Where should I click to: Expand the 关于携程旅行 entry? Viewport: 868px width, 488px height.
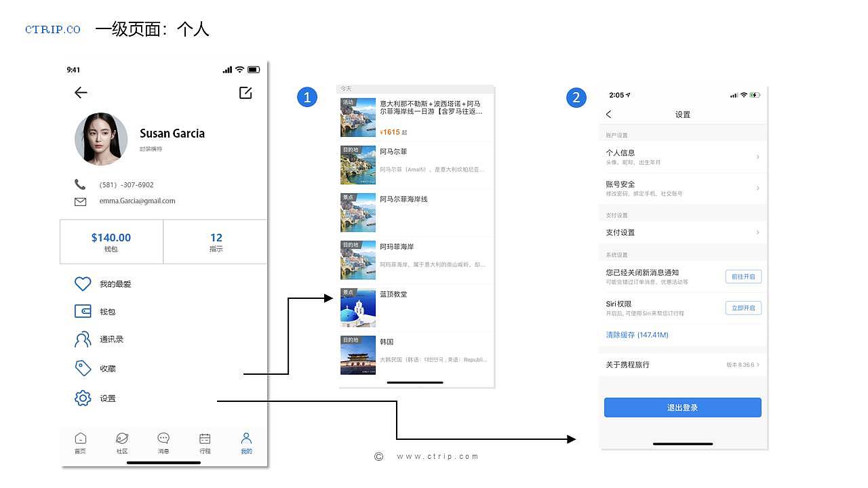click(x=758, y=364)
